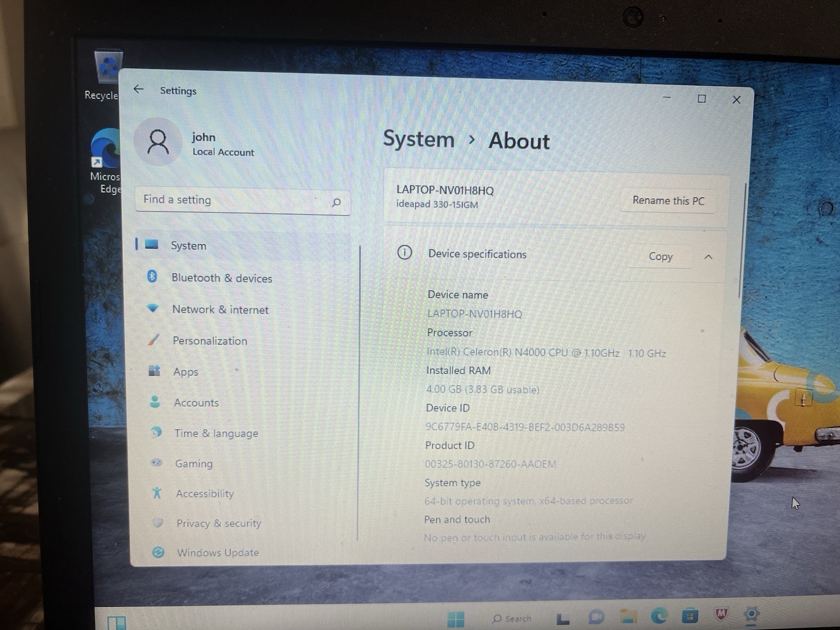Open the Chat icon on the taskbar
The width and height of the screenshot is (840, 630).
pos(596,617)
